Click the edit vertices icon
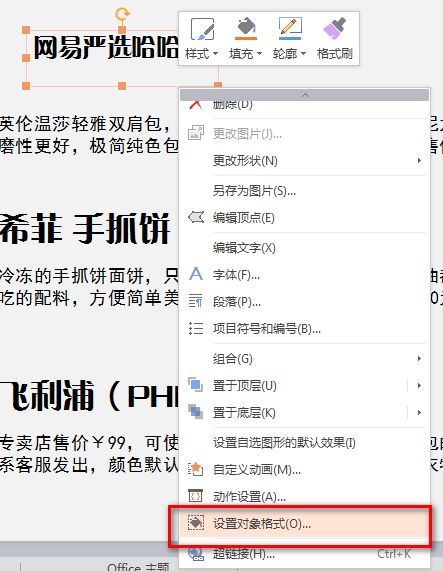This screenshot has height=571, width=443. [x=196, y=217]
